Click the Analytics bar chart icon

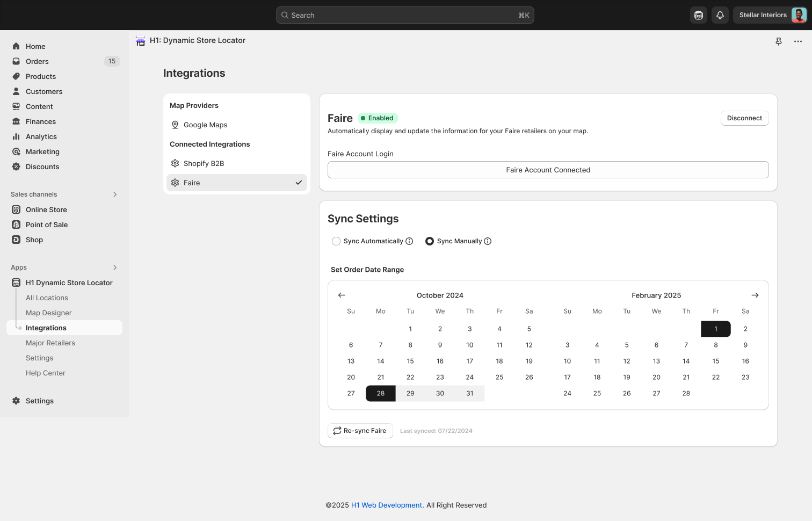click(16, 136)
